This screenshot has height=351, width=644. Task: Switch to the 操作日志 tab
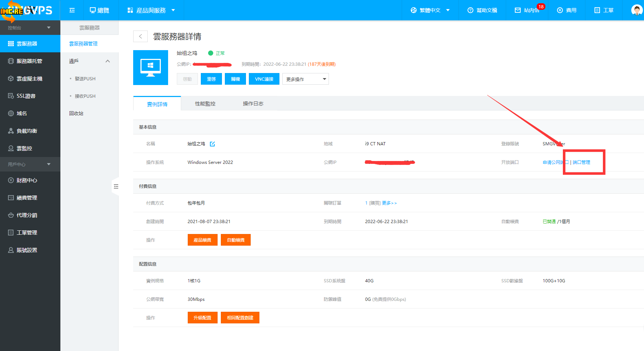click(253, 104)
